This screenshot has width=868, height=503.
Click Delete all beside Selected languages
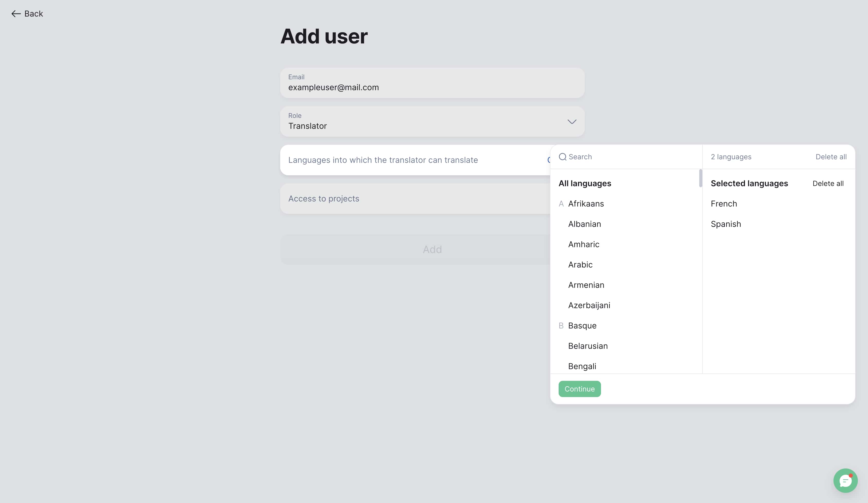[x=828, y=183]
